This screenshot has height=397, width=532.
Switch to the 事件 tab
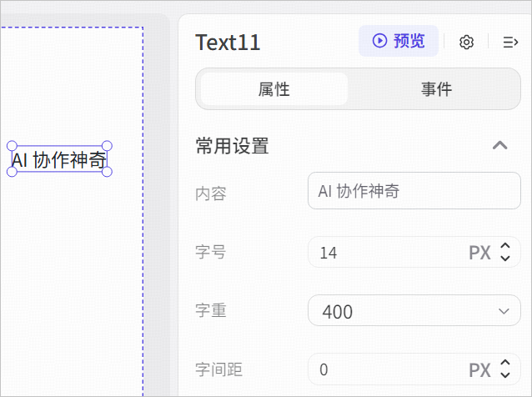point(436,89)
